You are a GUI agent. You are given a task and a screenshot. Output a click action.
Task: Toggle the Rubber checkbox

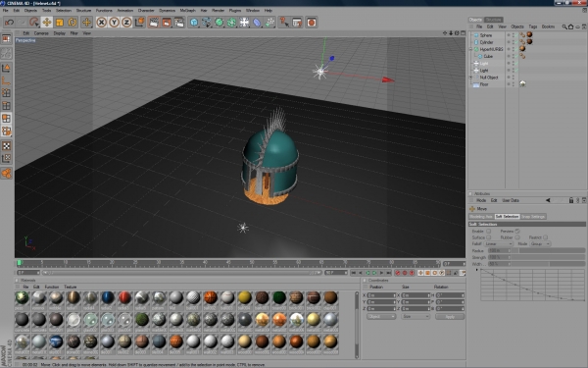coord(517,237)
